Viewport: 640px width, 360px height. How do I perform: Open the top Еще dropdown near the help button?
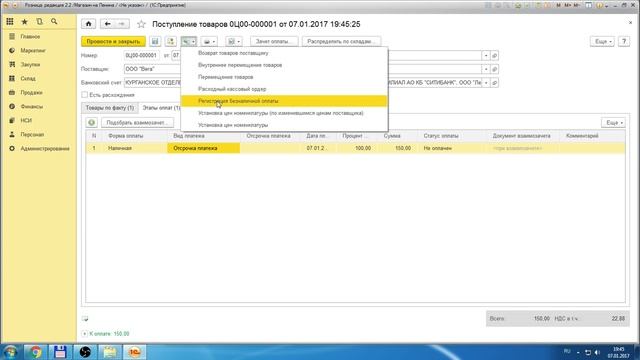tap(602, 42)
